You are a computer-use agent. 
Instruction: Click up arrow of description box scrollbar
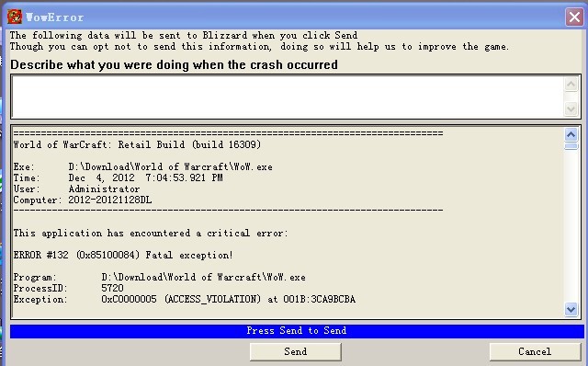571,85
